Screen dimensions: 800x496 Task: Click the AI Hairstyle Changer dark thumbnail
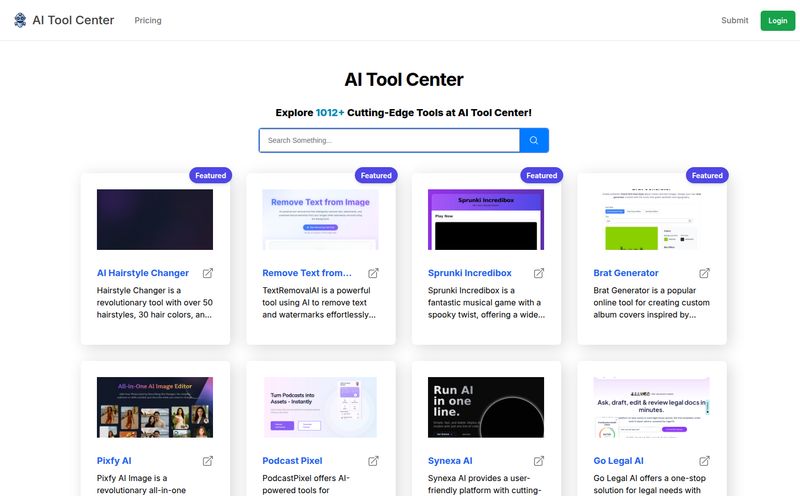point(155,219)
